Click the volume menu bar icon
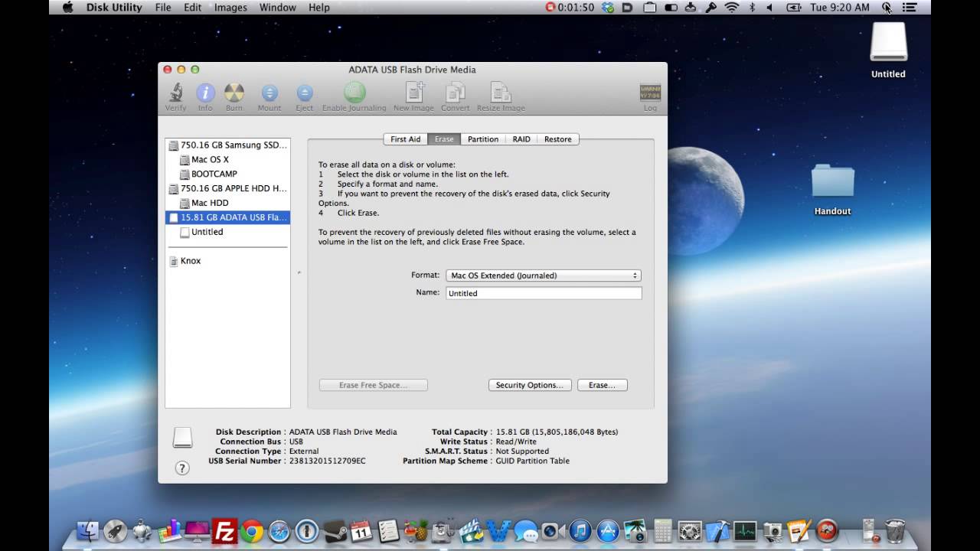The height and width of the screenshot is (551, 980). point(770,7)
